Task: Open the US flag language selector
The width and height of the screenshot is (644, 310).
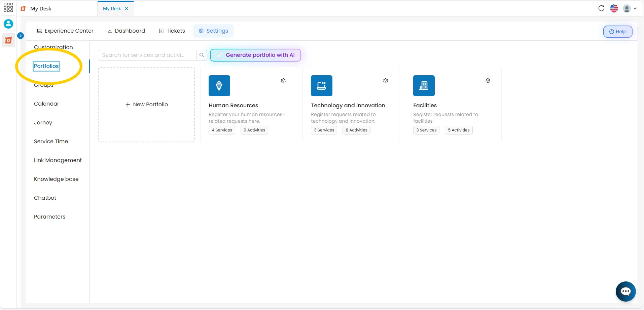Action: pyautogui.click(x=614, y=8)
